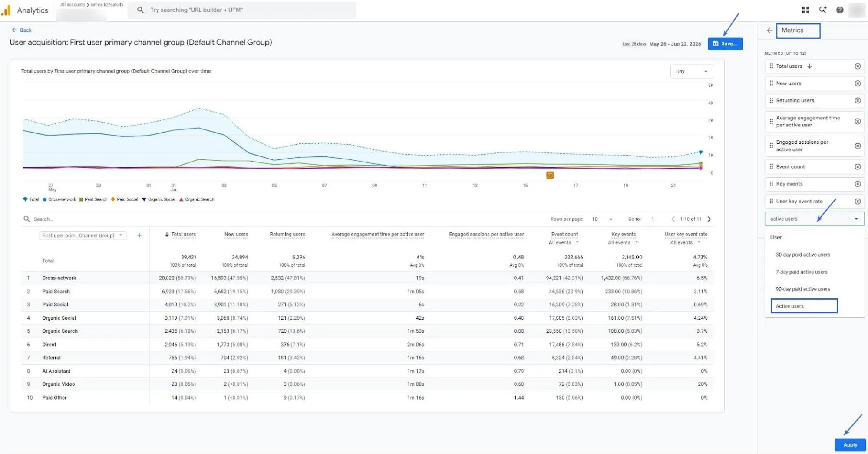Click the Paid Other row label
Screen dimensions: 868x454
tap(54, 398)
